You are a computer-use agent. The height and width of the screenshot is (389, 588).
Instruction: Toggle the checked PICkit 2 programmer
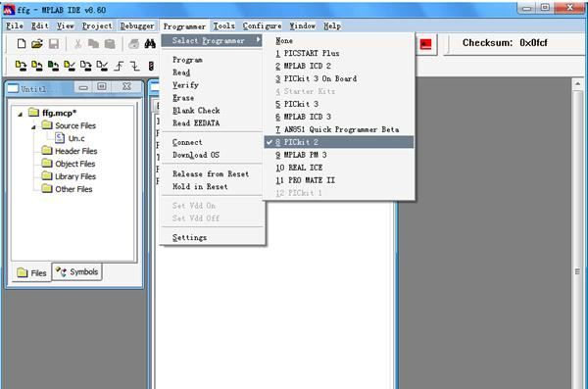[339, 142]
